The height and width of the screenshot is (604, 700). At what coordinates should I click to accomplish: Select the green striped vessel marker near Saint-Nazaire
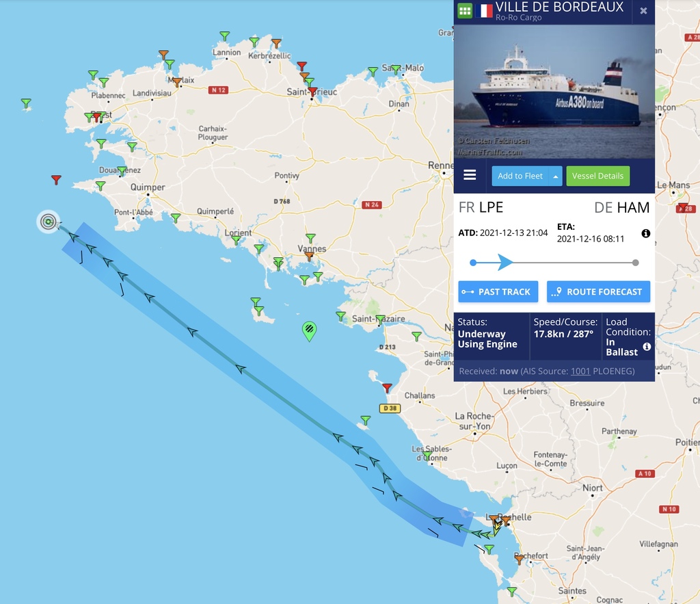(x=309, y=330)
